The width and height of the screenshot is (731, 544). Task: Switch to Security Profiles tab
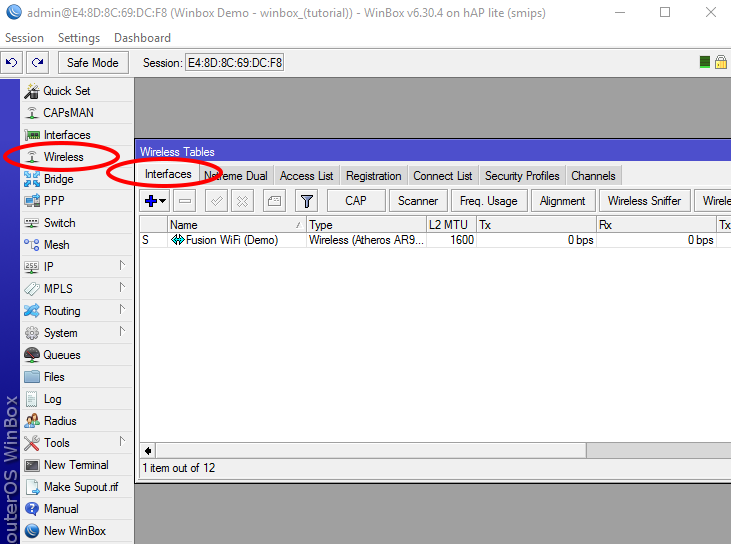coord(522,176)
